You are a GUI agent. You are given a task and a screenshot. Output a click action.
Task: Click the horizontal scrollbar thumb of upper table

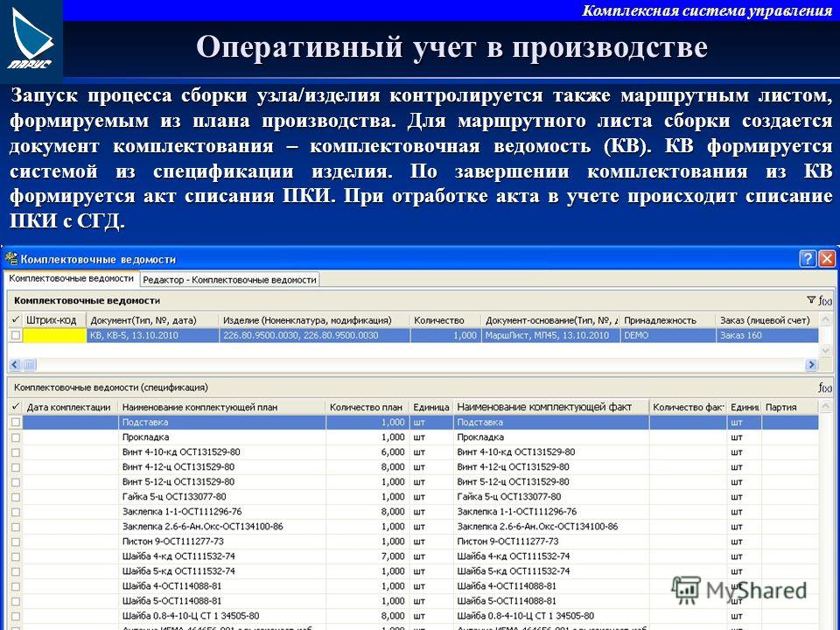(30, 365)
